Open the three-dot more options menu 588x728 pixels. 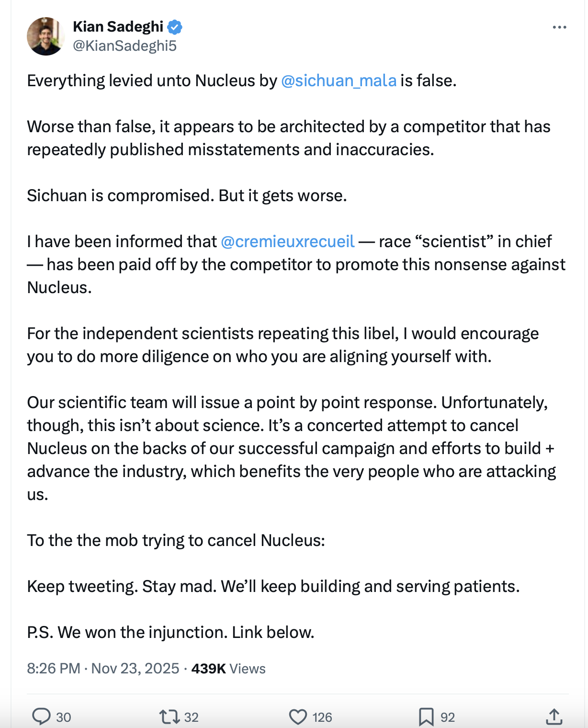coord(559,27)
